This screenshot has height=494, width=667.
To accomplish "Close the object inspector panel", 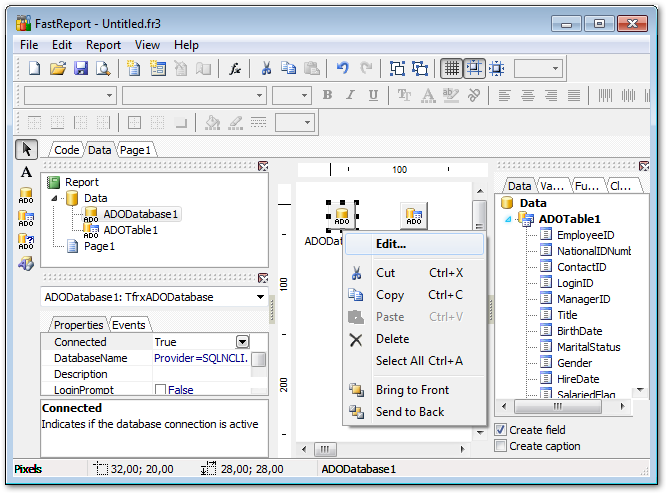I will click(x=263, y=278).
